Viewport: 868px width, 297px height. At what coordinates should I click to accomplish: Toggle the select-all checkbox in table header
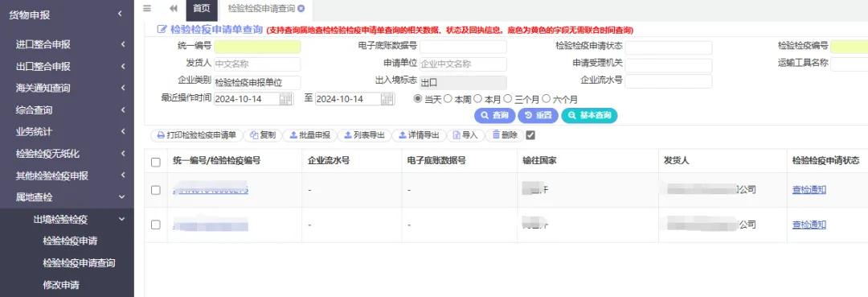click(x=156, y=162)
